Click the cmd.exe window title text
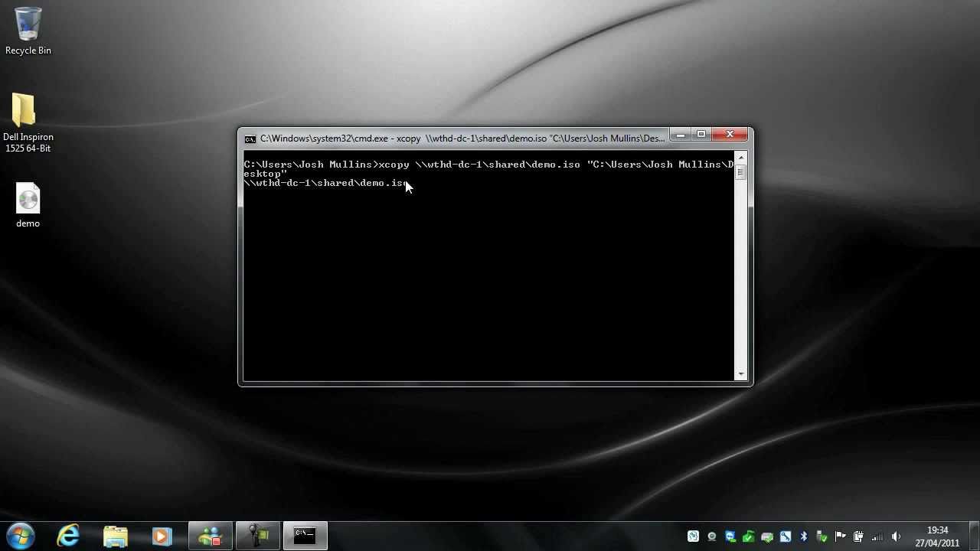The image size is (980, 551). pyautogui.click(x=462, y=139)
